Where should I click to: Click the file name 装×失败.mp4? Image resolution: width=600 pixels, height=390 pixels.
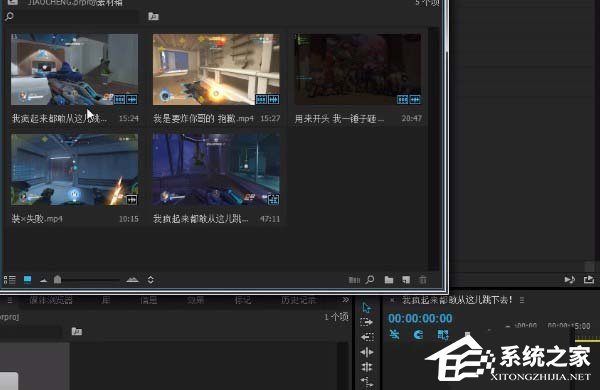[x=37, y=219]
